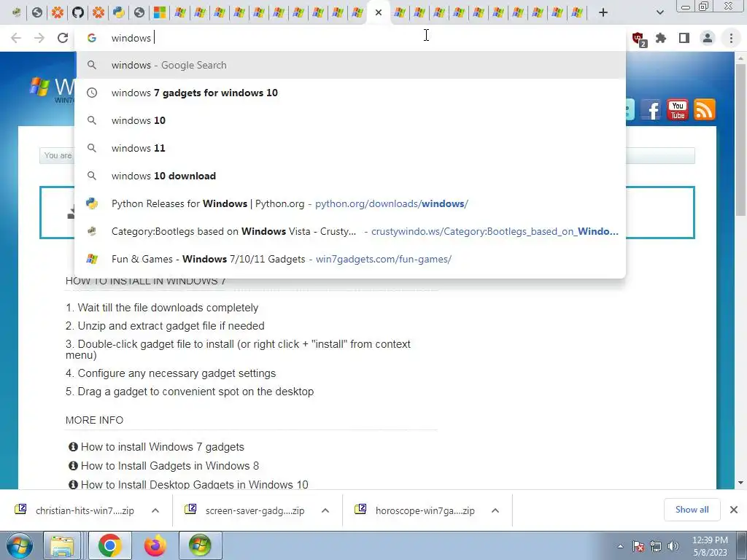The width and height of the screenshot is (747, 560).
Task: Open 'How to Install Gadgets in Windows 8'
Action: coord(170,466)
